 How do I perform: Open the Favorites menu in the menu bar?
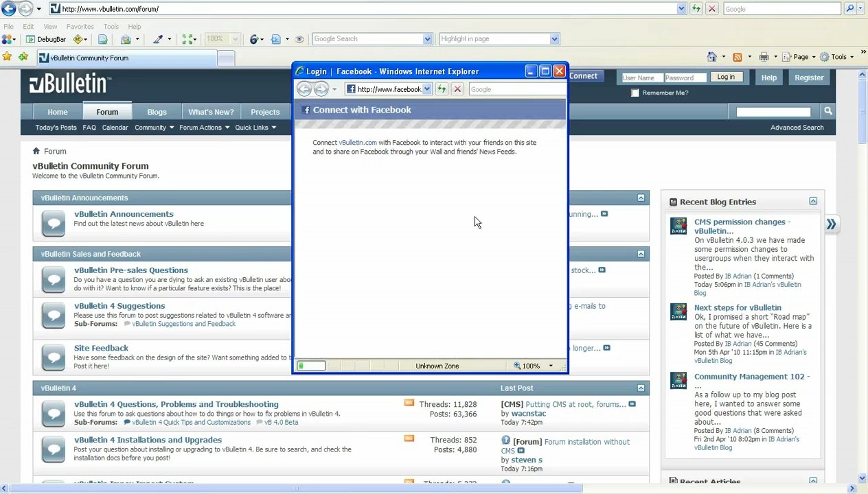[80, 27]
